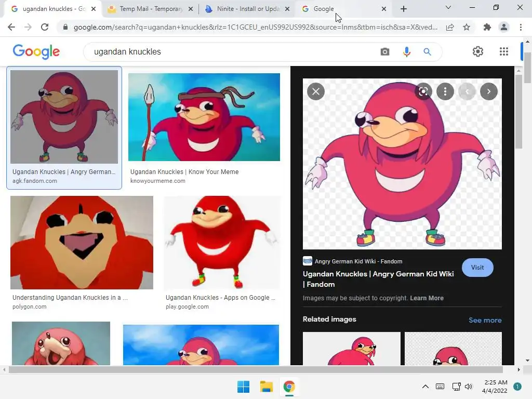The image size is (532, 399).
Task: Click the Angry German Kid Wiki source label
Action: tap(358, 261)
